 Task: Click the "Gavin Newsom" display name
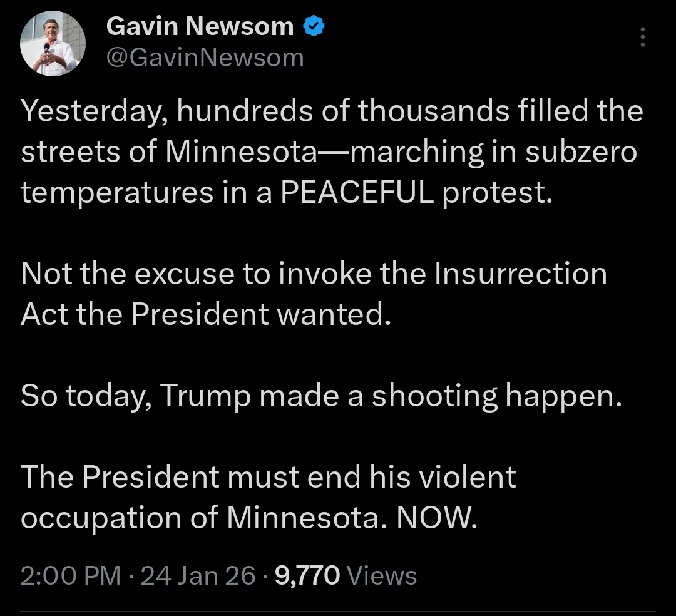click(x=200, y=26)
